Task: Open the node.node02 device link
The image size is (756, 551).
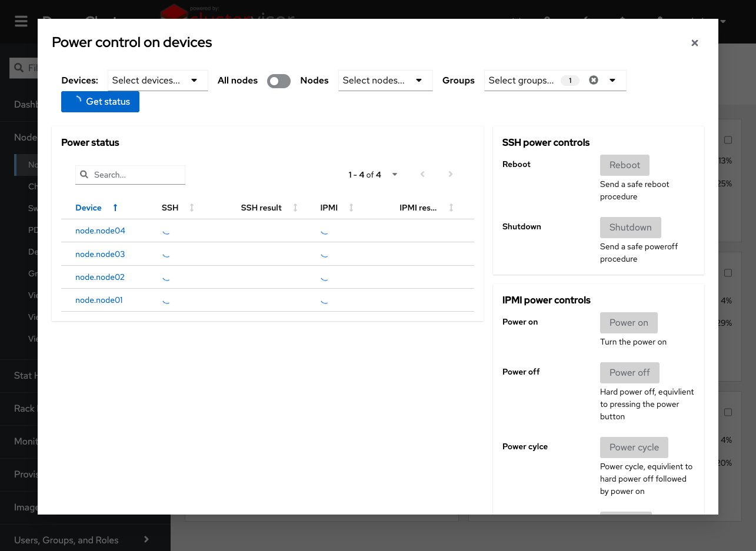Action: pyautogui.click(x=100, y=277)
